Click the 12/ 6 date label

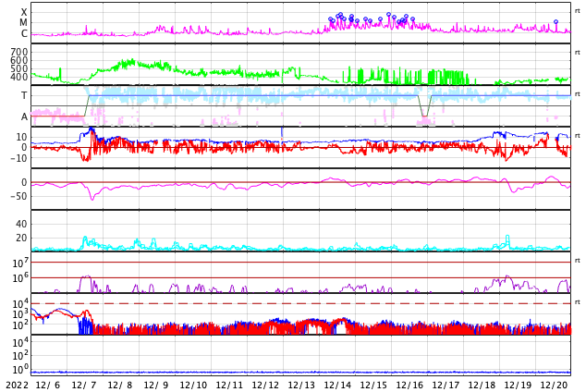pos(48,385)
